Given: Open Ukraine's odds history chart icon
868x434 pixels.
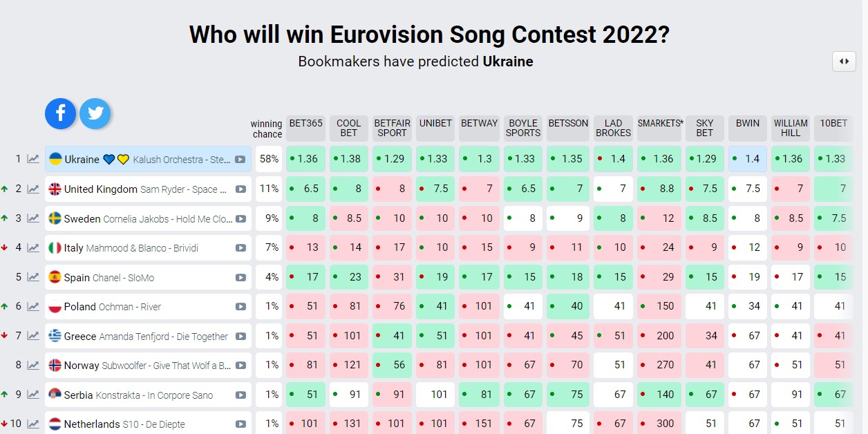Looking at the screenshot, I should coord(33,159).
